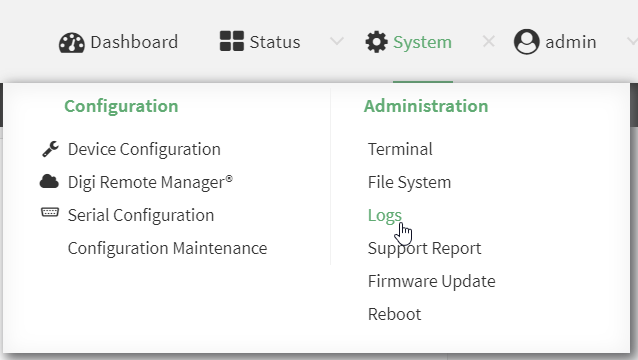Expand the admin dropdown chevron

coord(632,41)
